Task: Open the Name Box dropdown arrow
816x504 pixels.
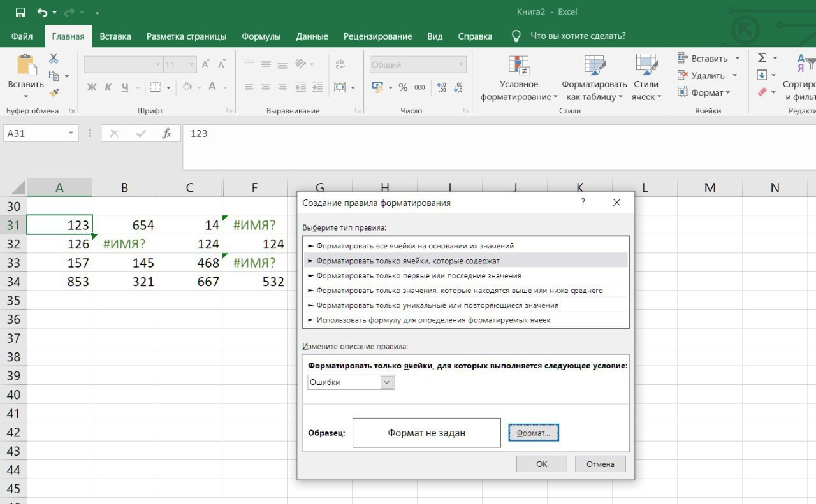Action: click(x=71, y=134)
